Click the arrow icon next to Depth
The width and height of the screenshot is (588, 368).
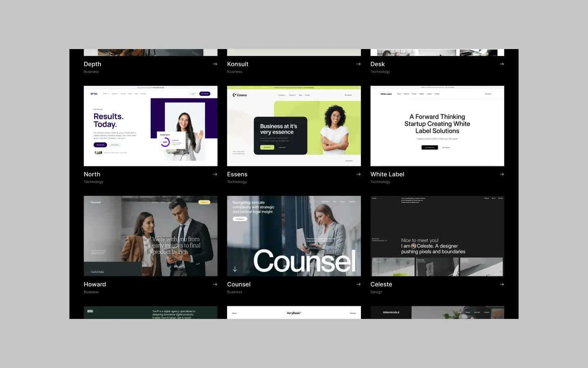pyautogui.click(x=215, y=64)
